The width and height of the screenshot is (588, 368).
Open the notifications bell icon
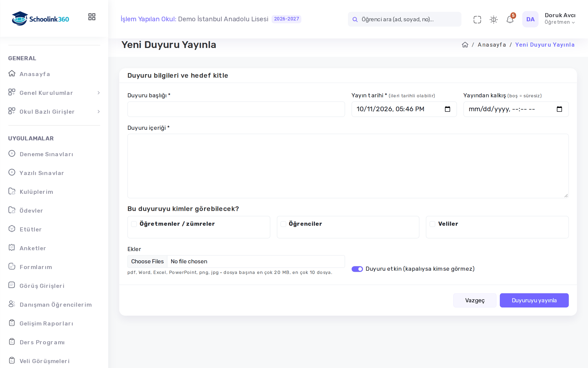[510, 19]
